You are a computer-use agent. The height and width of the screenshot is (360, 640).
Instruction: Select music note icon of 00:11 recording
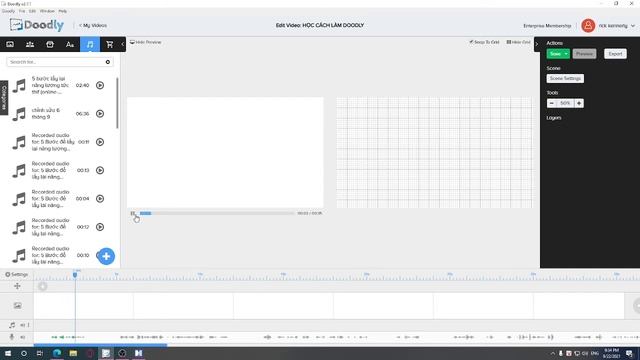(x=19, y=142)
